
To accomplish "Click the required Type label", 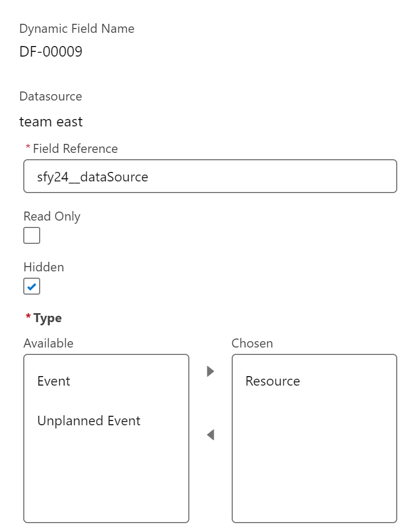I will point(48,318).
